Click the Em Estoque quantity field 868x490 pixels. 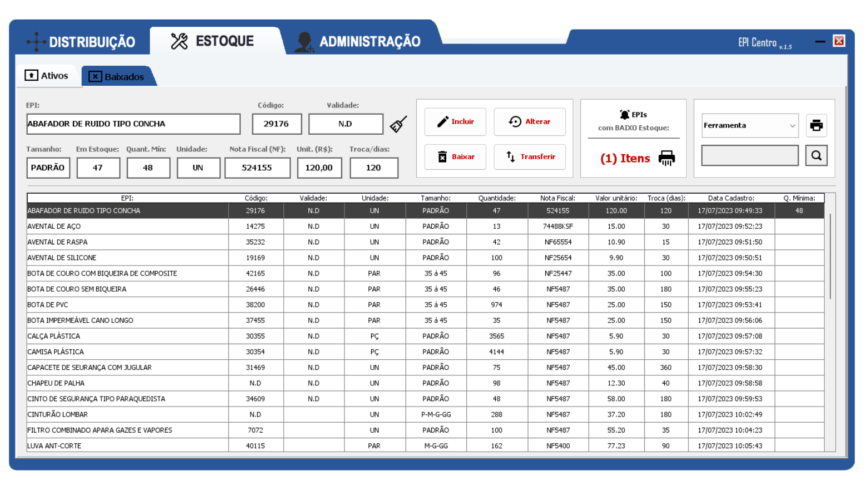coord(98,168)
